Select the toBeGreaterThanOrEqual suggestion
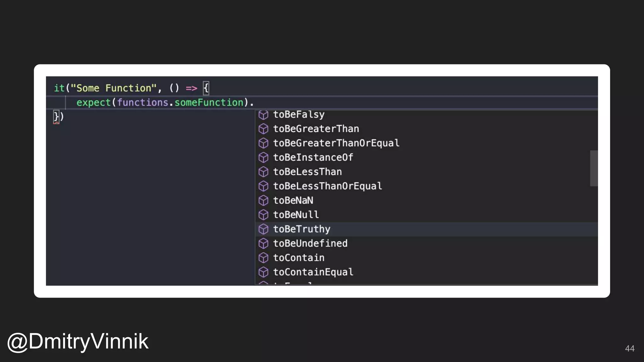Viewport: 644px width, 362px height. [336, 143]
